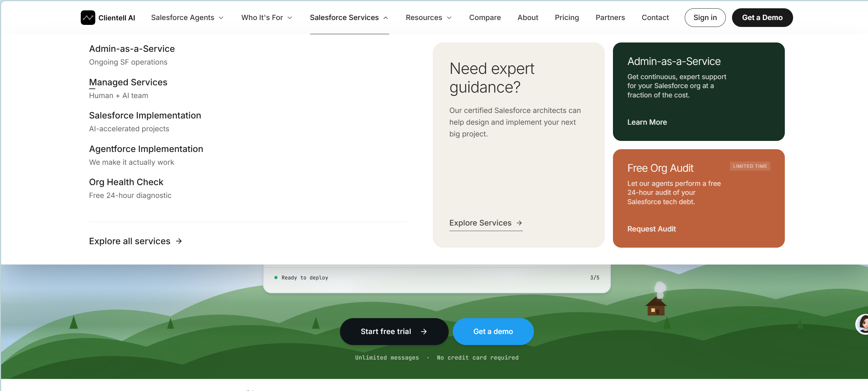Select Org Health Check entry
The height and width of the screenshot is (391, 868).
click(126, 182)
